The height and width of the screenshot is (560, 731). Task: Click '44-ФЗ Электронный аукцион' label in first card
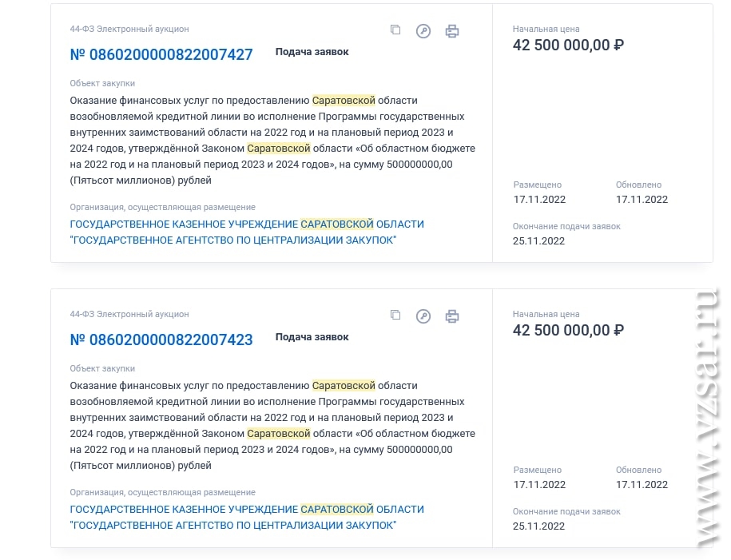point(129,29)
